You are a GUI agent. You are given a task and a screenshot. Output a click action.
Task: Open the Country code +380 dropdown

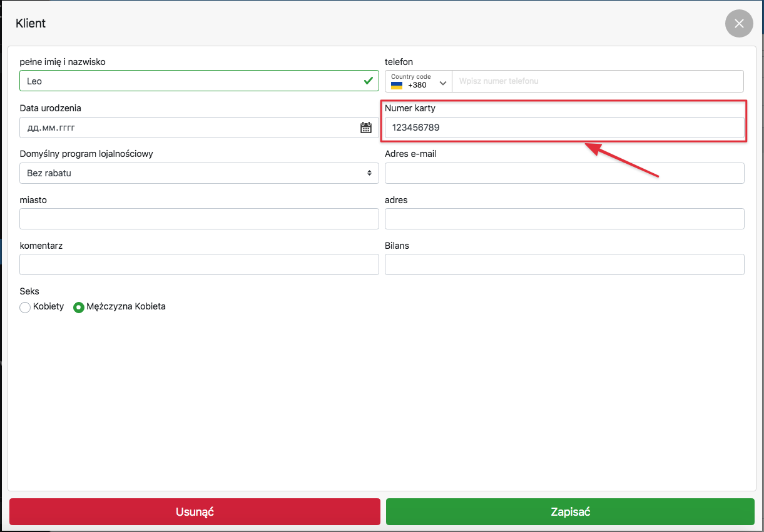click(418, 81)
